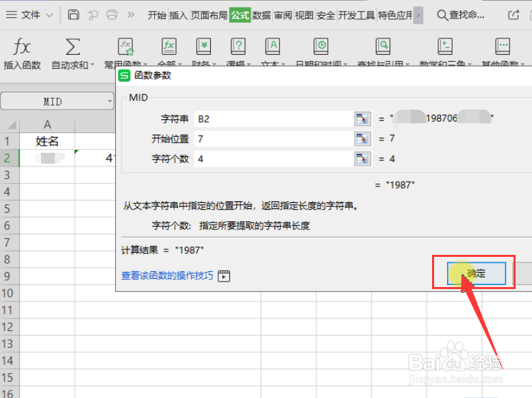Open the 逻辑 functions icon
Viewport: 532px width, 398px height.
pyautogui.click(x=238, y=46)
